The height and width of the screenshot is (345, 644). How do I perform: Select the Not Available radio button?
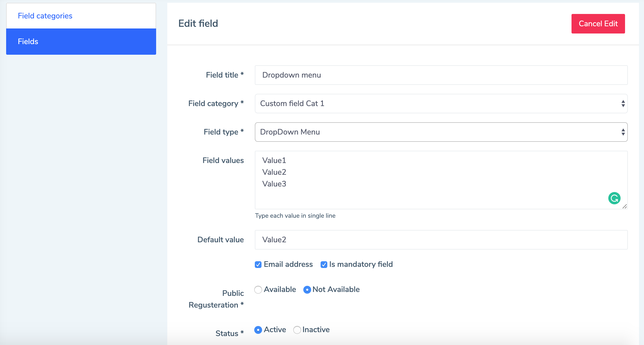click(307, 290)
